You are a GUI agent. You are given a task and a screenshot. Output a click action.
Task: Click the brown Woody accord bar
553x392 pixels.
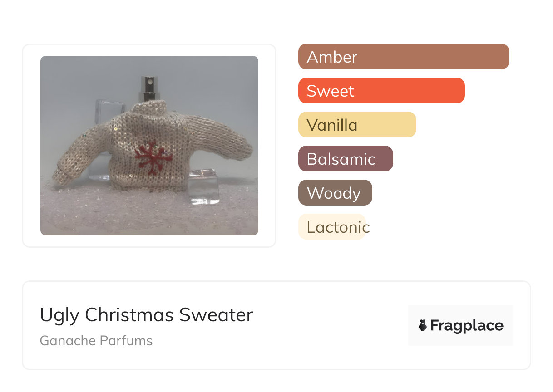pos(335,193)
